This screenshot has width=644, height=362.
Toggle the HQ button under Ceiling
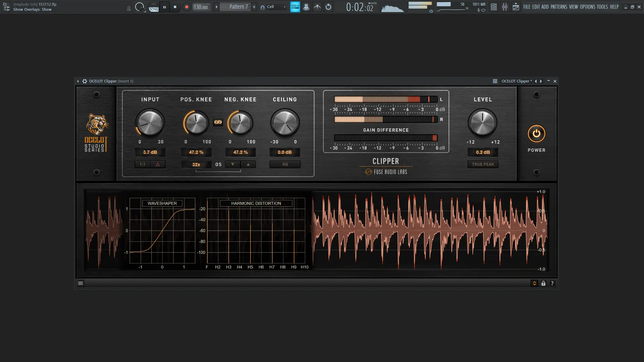285,164
